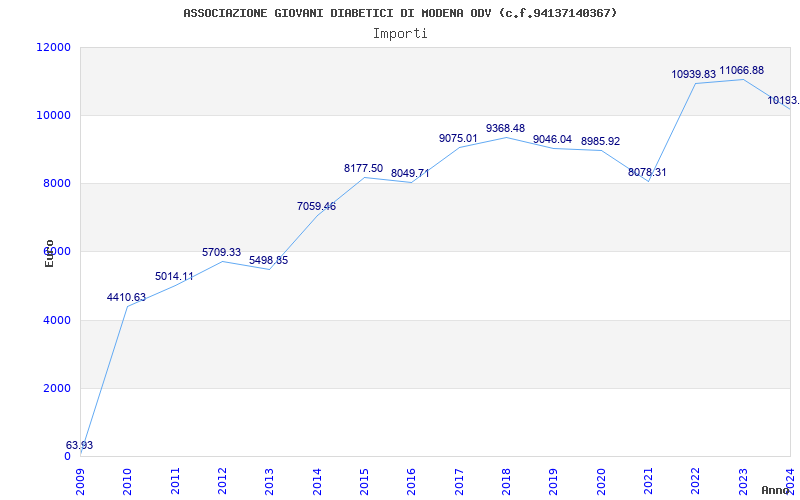Select the data label 8049.71
The width and height of the screenshot is (800, 500).
pyautogui.click(x=410, y=173)
